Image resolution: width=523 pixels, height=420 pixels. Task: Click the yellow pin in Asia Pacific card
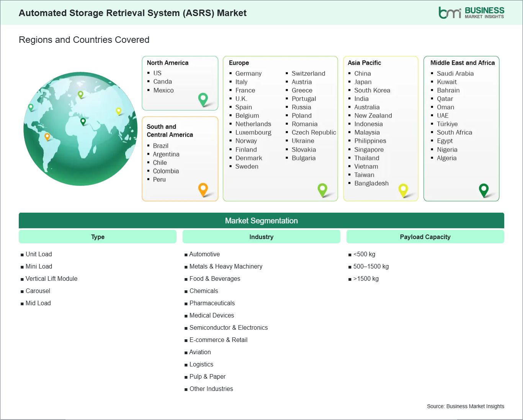[403, 189]
